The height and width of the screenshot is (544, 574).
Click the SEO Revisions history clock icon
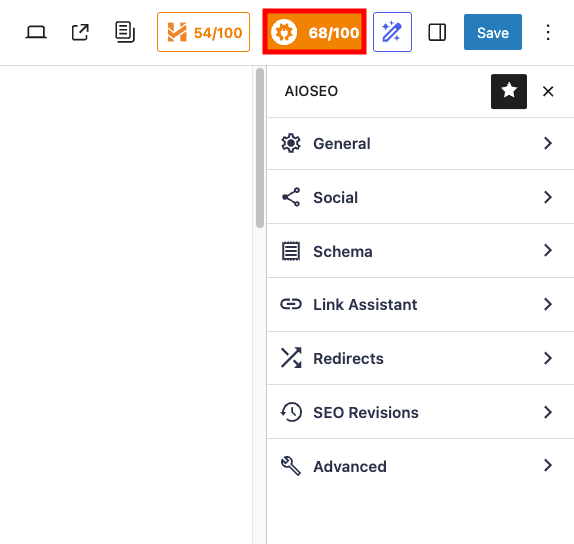(x=291, y=412)
